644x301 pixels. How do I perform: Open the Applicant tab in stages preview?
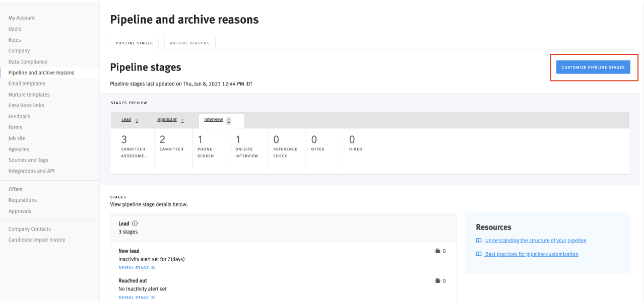tap(170, 120)
